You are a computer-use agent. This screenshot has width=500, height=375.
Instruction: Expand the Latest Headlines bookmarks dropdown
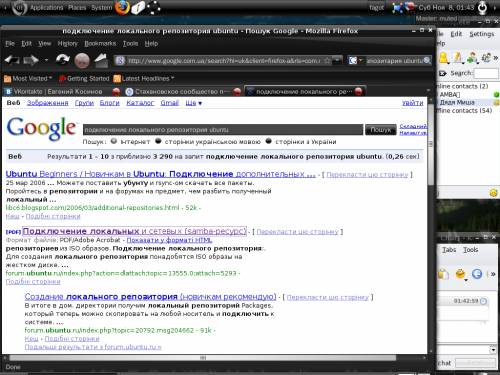[144, 79]
